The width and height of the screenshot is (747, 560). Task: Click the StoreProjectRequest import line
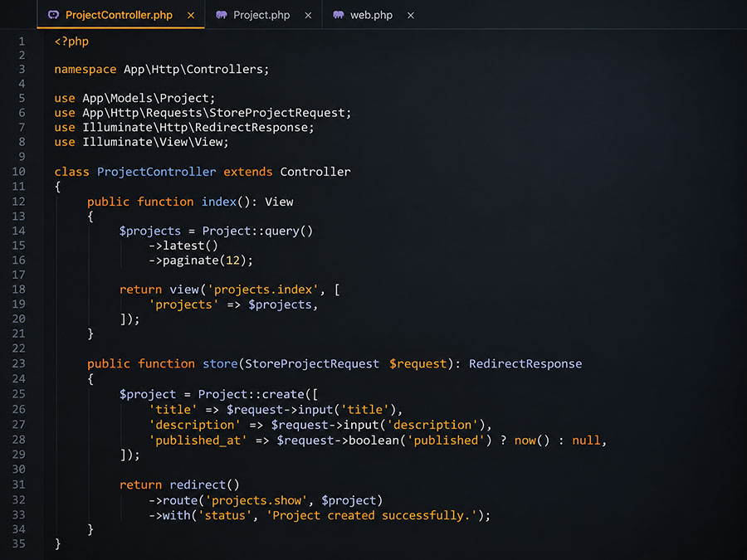(x=203, y=113)
